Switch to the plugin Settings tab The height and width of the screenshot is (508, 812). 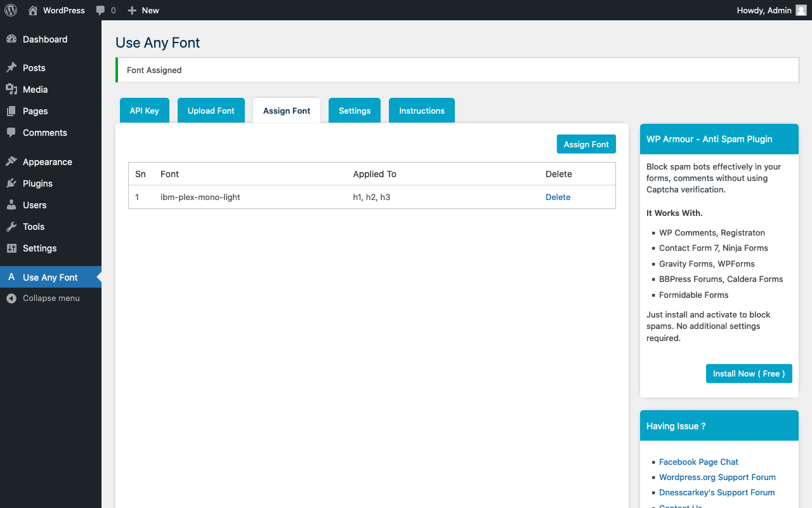(355, 110)
